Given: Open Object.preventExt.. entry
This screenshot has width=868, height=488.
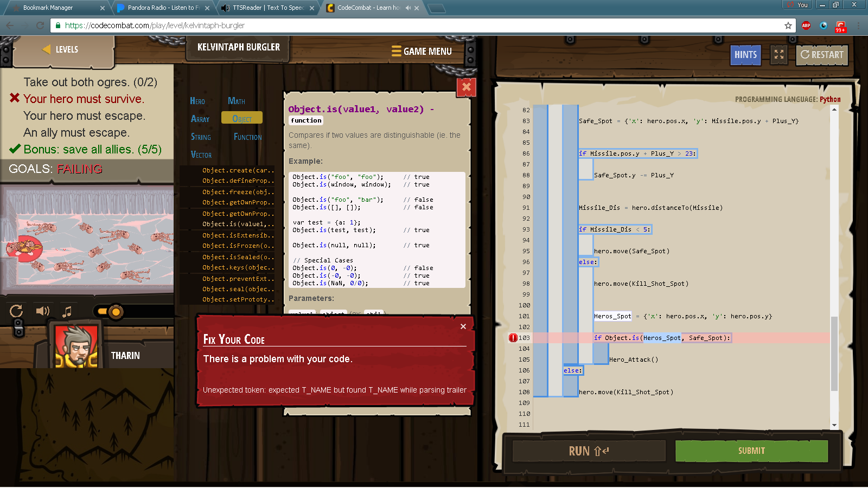Looking at the screenshot, I should tap(238, 279).
